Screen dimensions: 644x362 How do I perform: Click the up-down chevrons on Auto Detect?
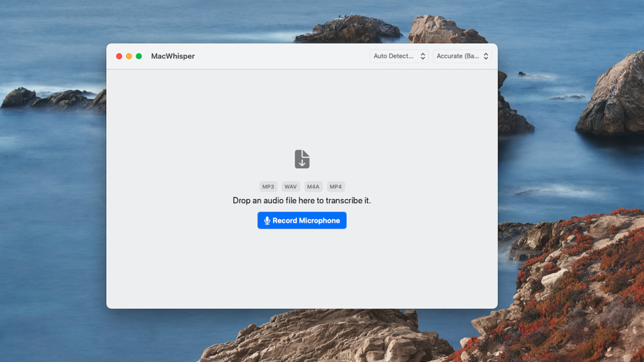tap(423, 56)
